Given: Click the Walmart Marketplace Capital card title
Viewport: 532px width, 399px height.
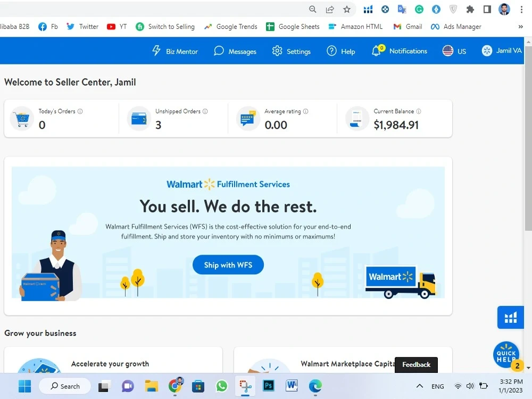Looking at the screenshot, I should click(348, 364).
